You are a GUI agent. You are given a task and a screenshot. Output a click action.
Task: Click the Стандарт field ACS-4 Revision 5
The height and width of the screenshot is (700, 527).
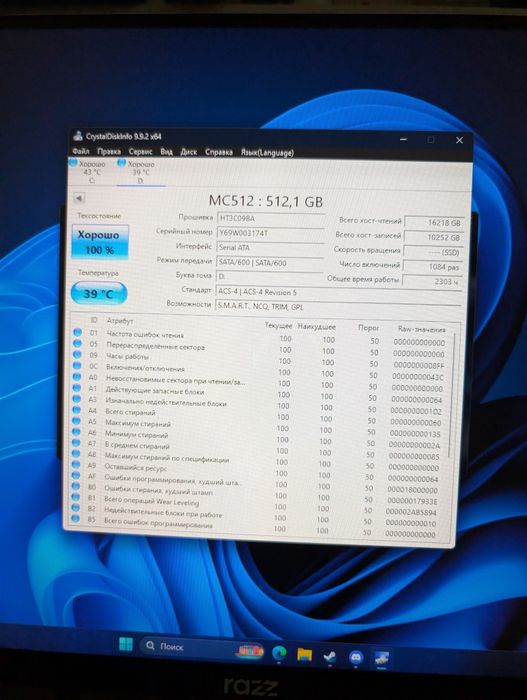pos(339,292)
